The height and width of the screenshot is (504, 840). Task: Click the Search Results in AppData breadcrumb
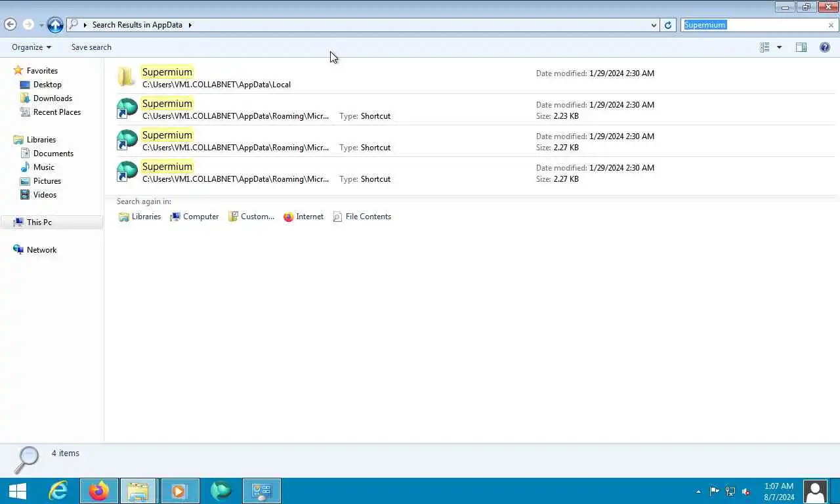[137, 25]
